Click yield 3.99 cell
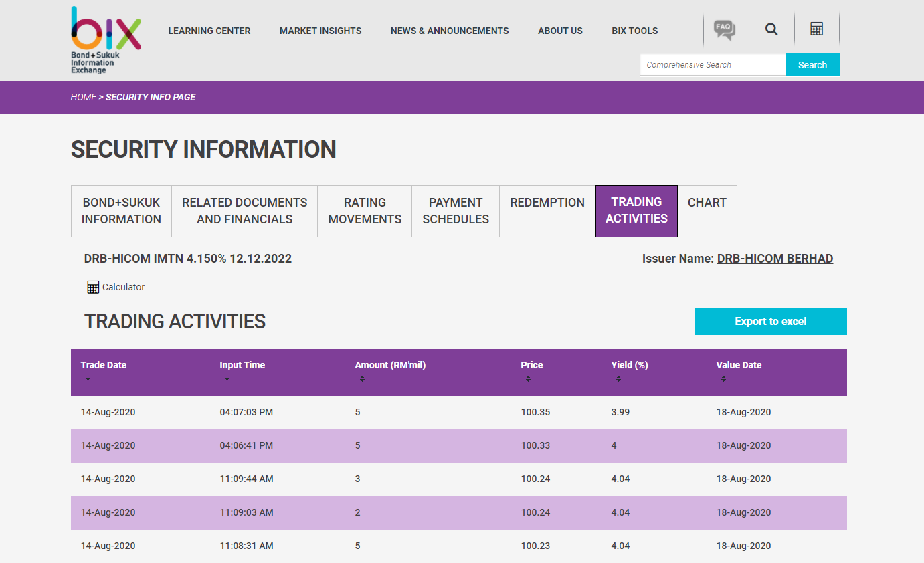Image resolution: width=924 pixels, height=563 pixels. tap(620, 412)
